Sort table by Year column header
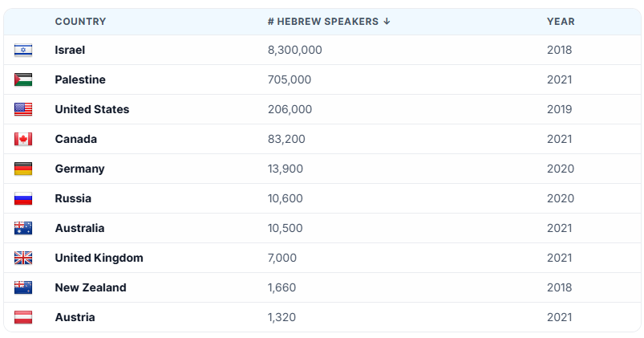Screen dimensions: 644x338 click(561, 22)
